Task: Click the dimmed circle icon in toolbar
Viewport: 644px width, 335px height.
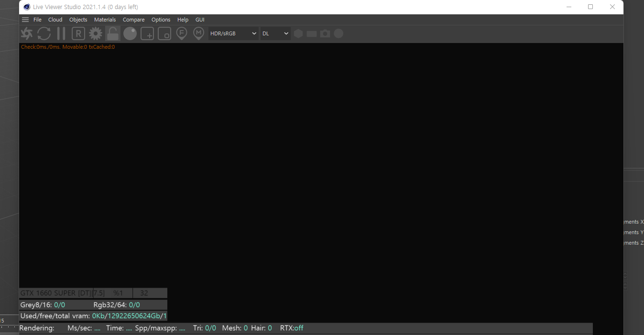Action: [x=338, y=33]
